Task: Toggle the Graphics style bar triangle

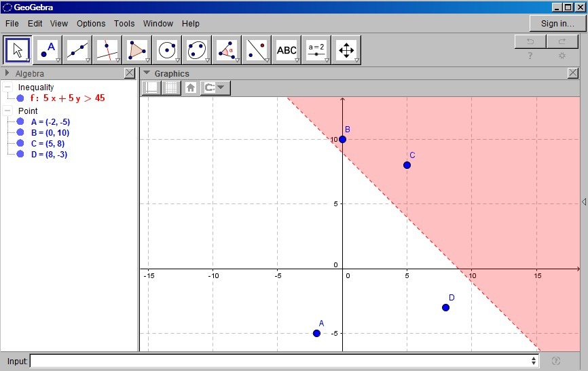Action: pyautogui.click(x=147, y=73)
